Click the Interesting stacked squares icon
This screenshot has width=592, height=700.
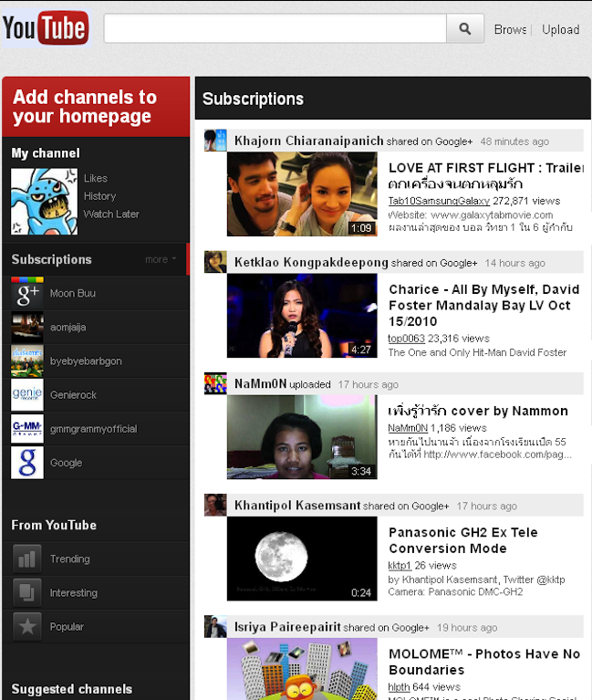27,593
